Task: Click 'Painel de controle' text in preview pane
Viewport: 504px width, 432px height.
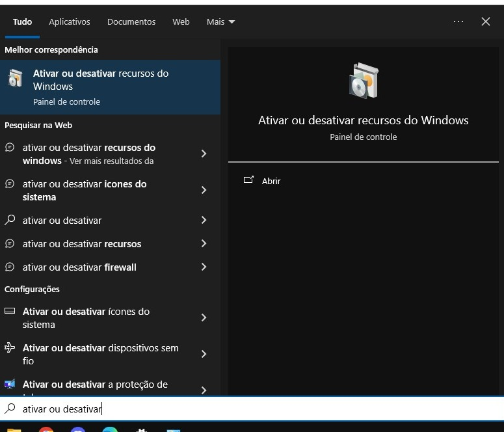Action: click(364, 137)
